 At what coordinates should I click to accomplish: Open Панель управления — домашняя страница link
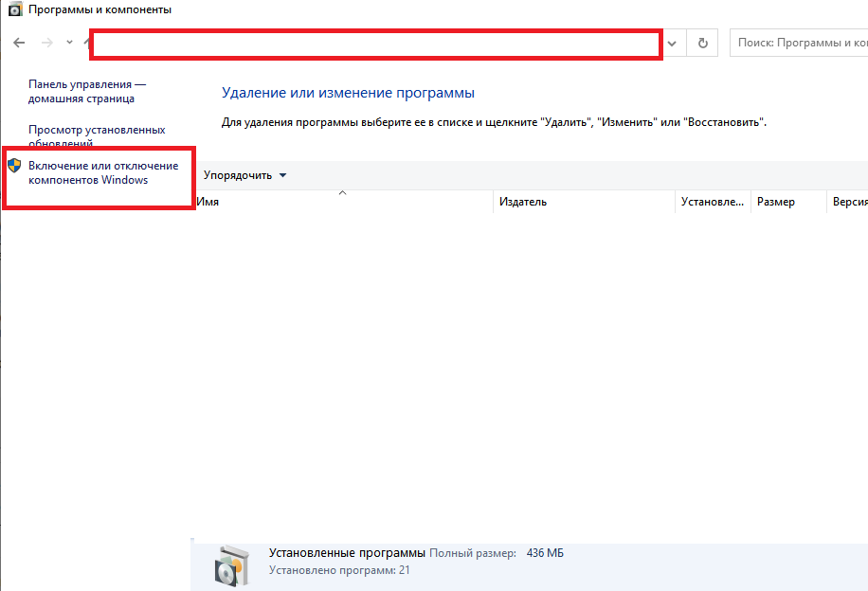(86, 91)
